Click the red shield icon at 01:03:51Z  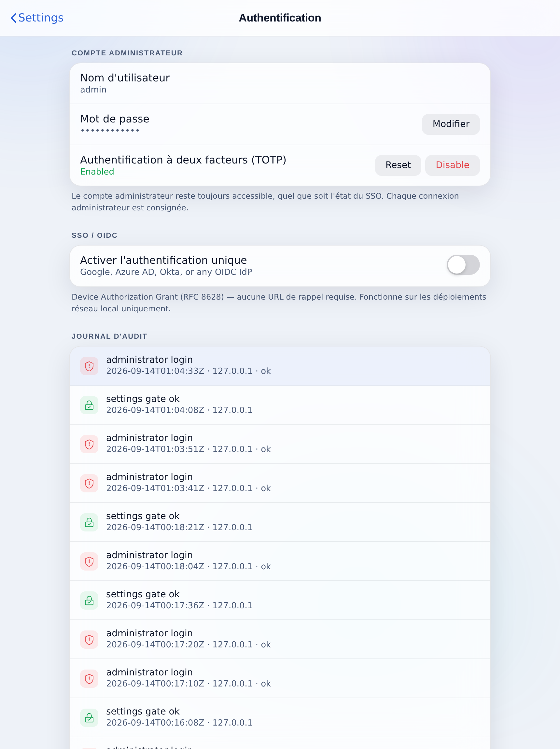click(x=89, y=444)
